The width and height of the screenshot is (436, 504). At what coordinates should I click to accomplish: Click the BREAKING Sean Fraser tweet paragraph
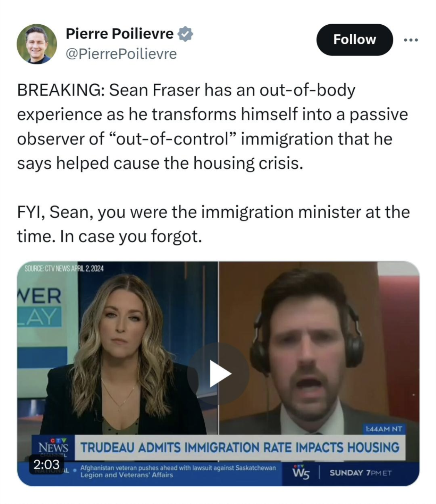(x=212, y=127)
